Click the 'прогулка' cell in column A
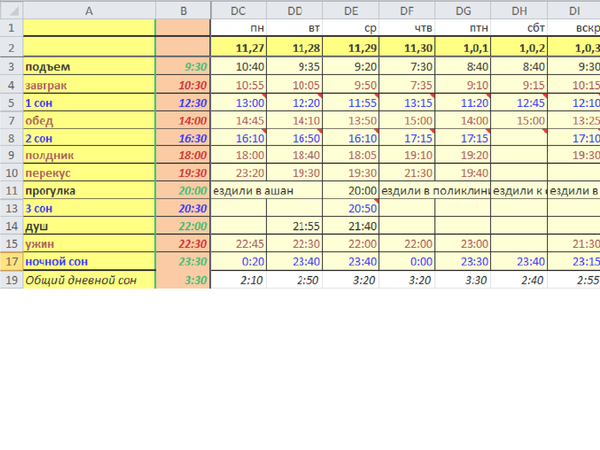The height and width of the screenshot is (450, 600). pos(89,190)
